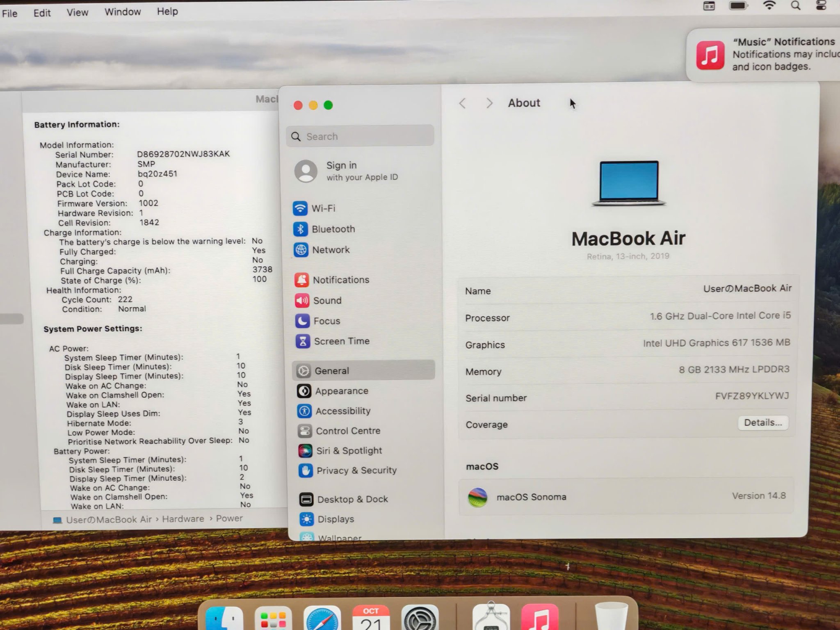Open the View menu
The height and width of the screenshot is (630, 840).
tap(77, 12)
